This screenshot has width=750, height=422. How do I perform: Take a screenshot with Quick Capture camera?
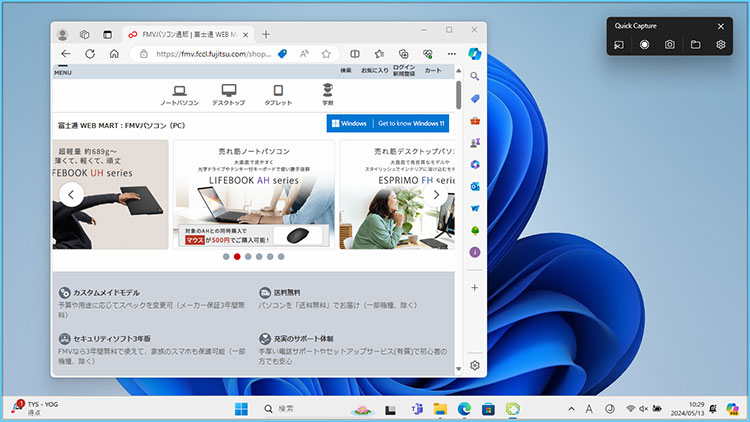tap(670, 45)
